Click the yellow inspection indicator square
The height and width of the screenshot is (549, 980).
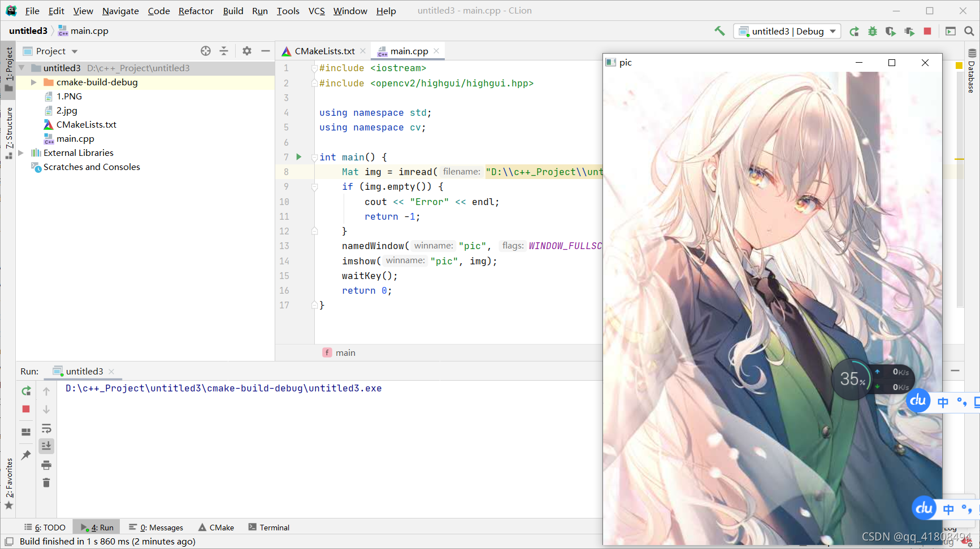[x=959, y=66]
